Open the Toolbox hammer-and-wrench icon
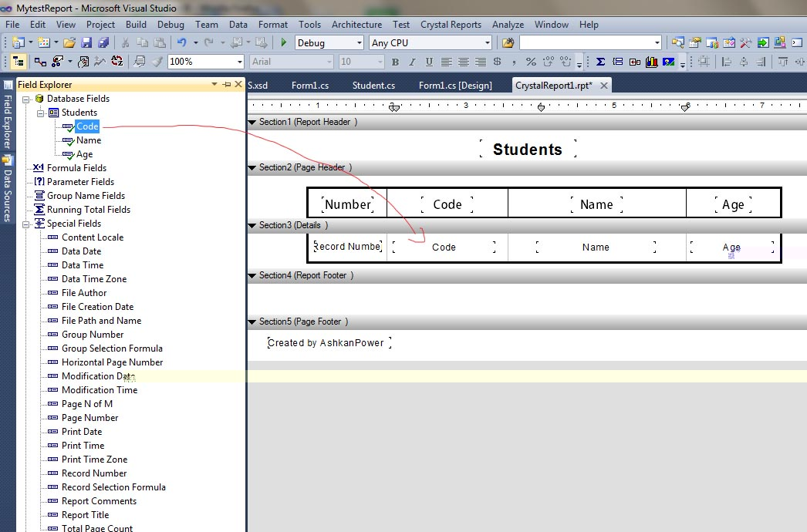807x532 pixels. point(746,42)
